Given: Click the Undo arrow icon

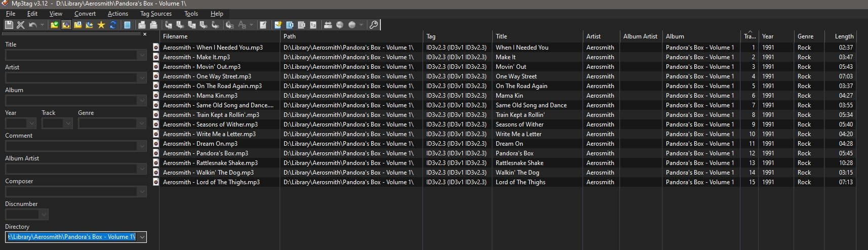Looking at the screenshot, I should tap(32, 25).
